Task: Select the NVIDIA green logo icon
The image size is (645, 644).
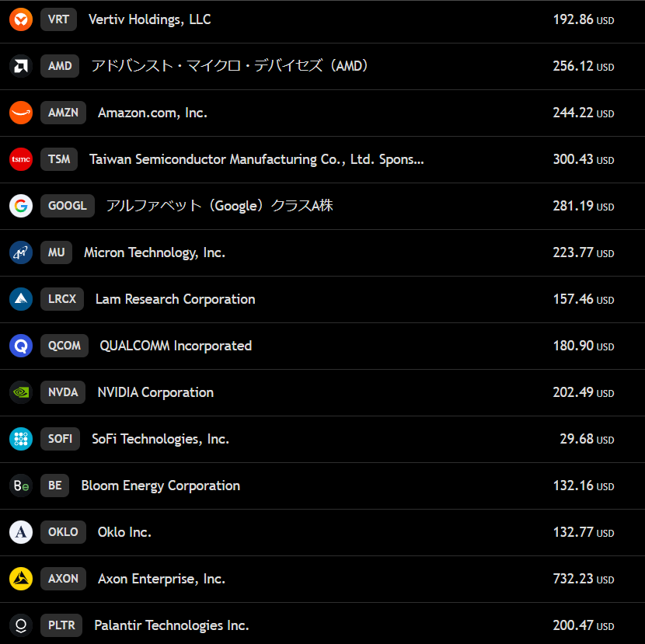Action: coord(21,392)
